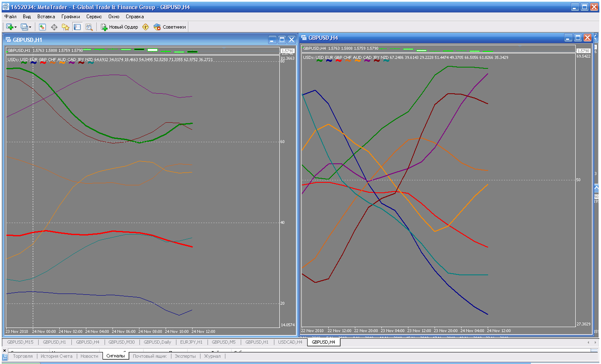Switch to the GBPUSD,M5 chart tab
Image resolution: width=601 pixels, height=364 pixels.
pos(224,342)
